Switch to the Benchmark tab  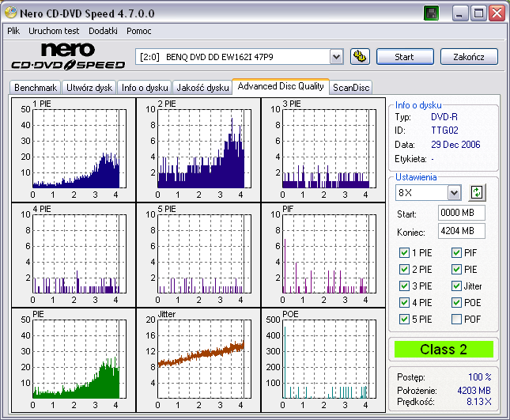point(36,88)
